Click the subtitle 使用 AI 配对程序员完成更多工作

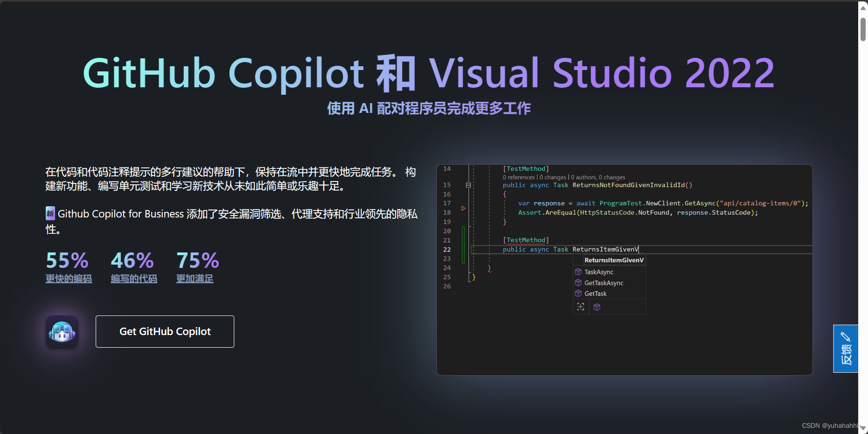tap(429, 108)
